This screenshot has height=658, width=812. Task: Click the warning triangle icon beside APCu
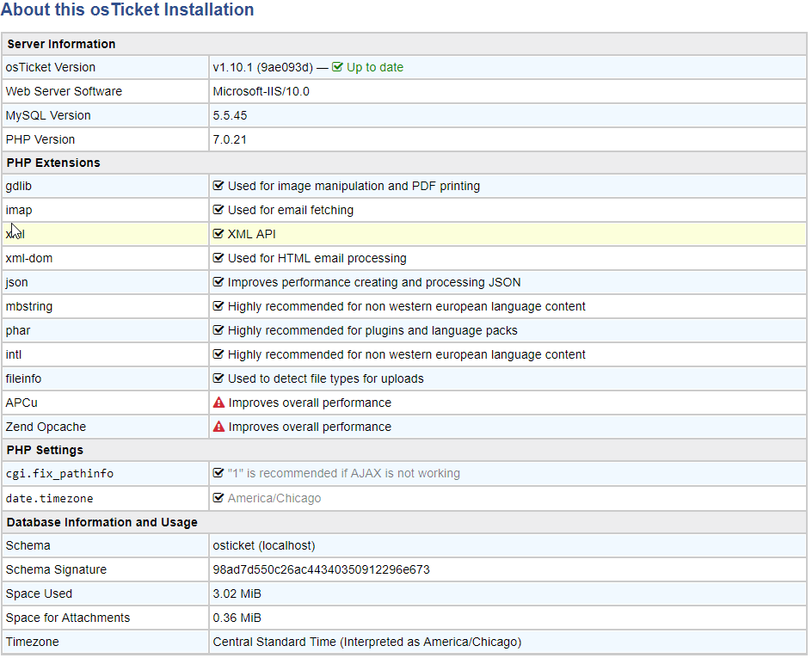click(218, 403)
